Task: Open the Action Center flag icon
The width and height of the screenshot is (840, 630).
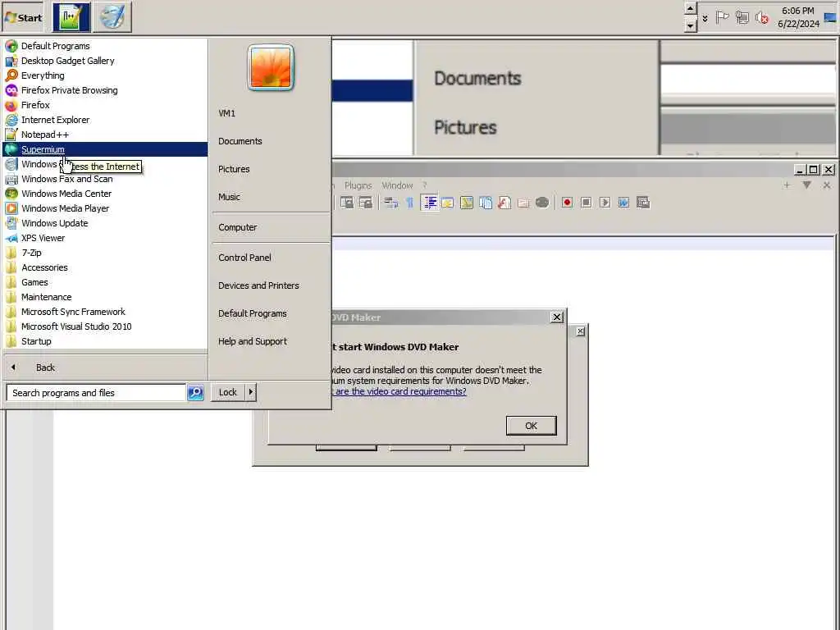Action: pyautogui.click(x=722, y=18)
